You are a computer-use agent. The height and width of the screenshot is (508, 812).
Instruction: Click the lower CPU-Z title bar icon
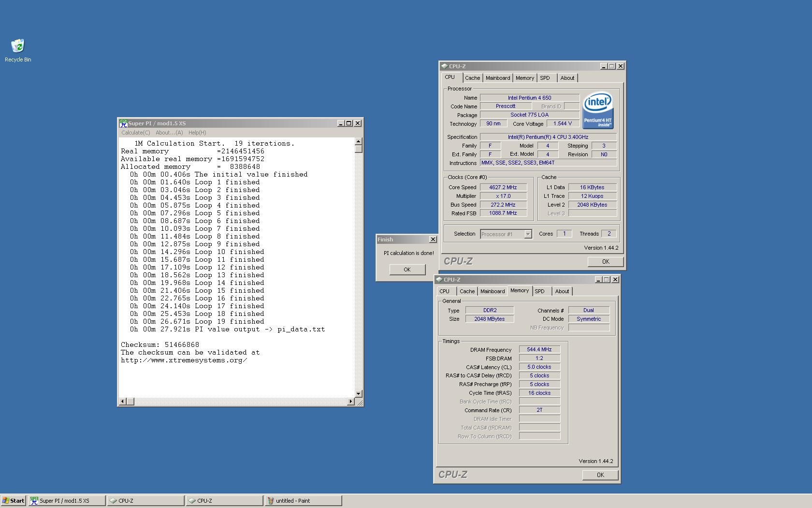(439, 280)
